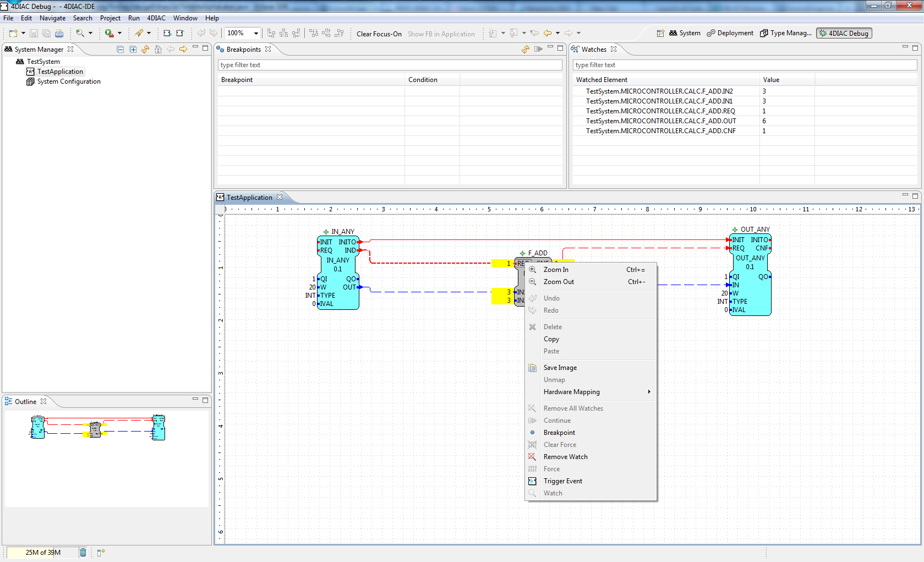Click the Open Perspective icon
The image size is (924, 562).
click(660, 34)
